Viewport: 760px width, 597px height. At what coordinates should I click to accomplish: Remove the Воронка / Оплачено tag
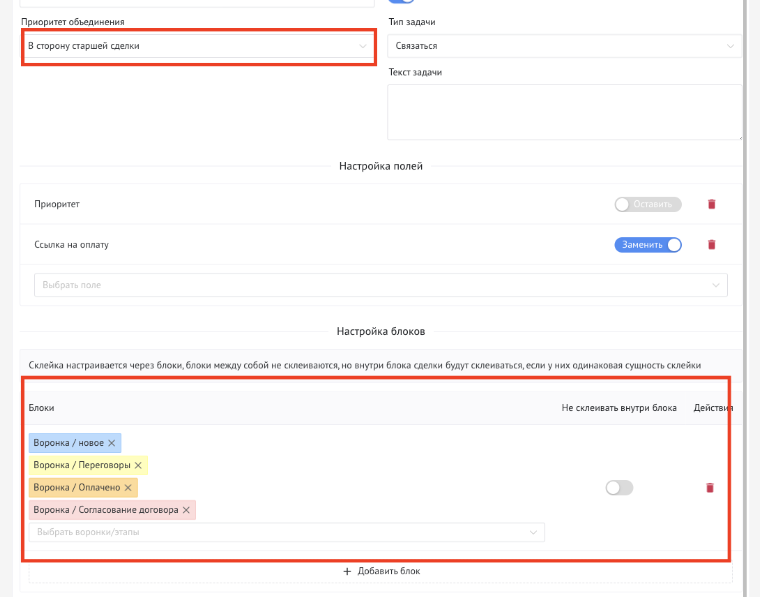[x=129, y=488]
